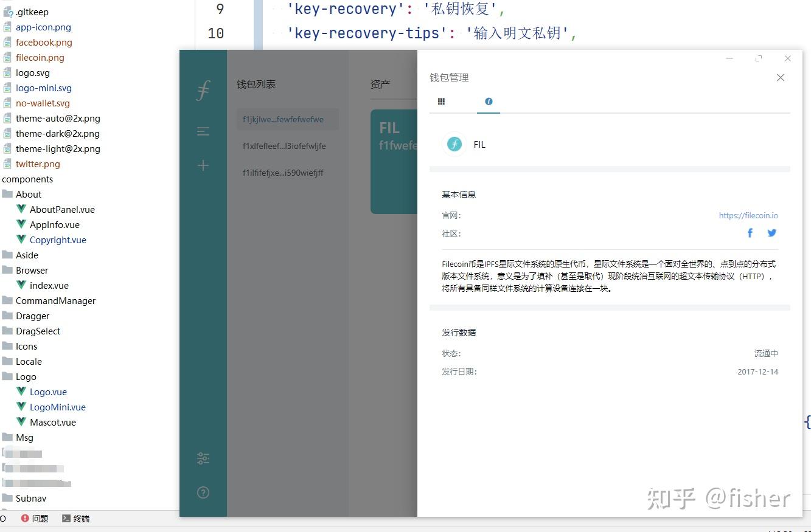Viewport: 811px width, 532px height.
Task: Collapse the About folder
Action: pos(29,194)
